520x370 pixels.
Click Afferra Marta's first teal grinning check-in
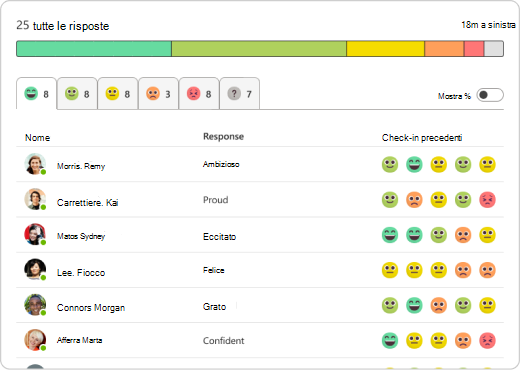point(390,340)
